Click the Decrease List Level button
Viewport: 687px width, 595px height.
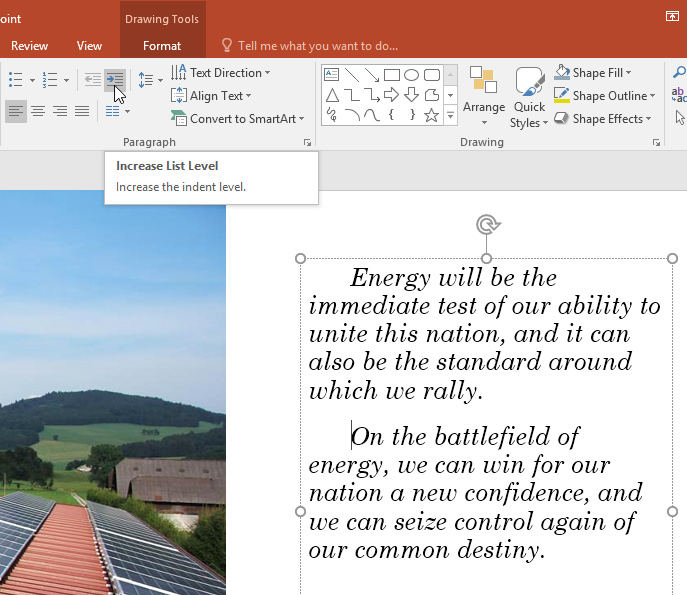[x=93, y=79]
